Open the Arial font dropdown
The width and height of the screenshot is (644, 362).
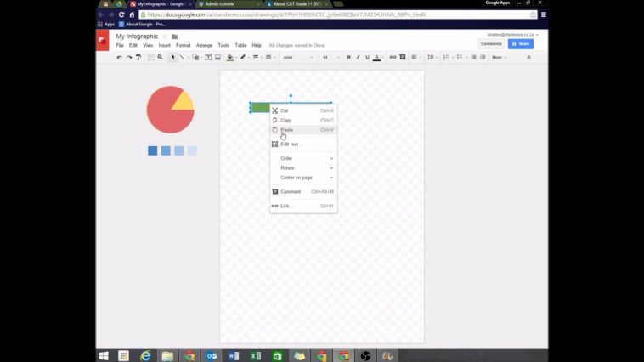[x=297, y=57]
